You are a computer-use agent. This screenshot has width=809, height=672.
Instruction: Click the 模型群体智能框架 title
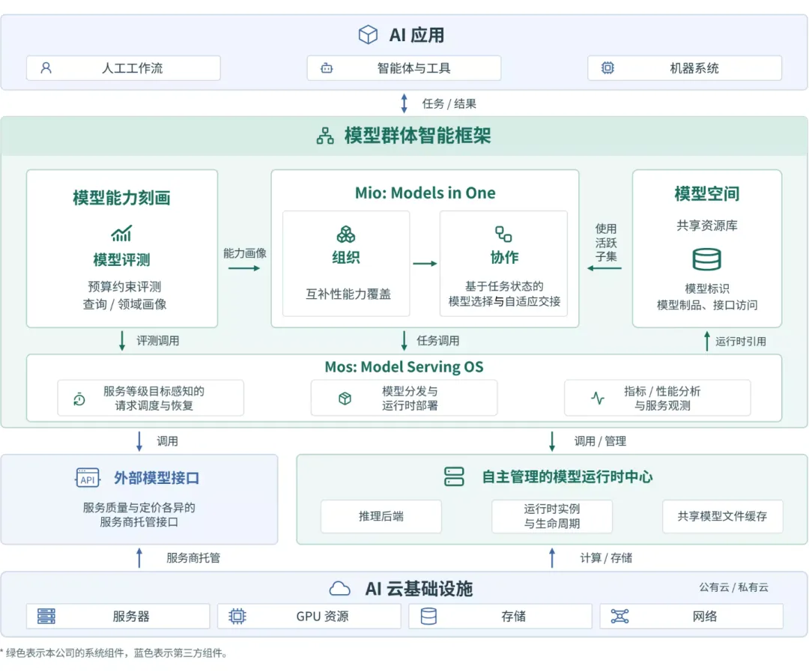[x=417, y=136]
